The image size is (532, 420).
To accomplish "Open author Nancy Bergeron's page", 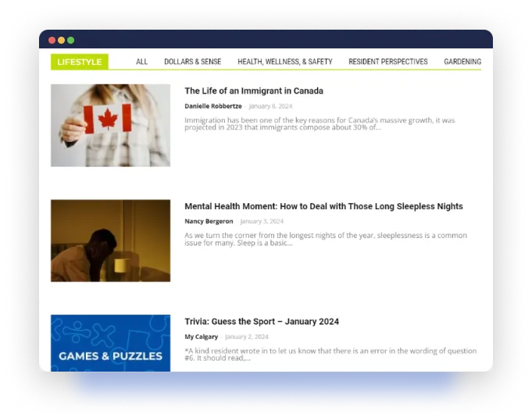I will pyautogui.click(x=209, y=222).
